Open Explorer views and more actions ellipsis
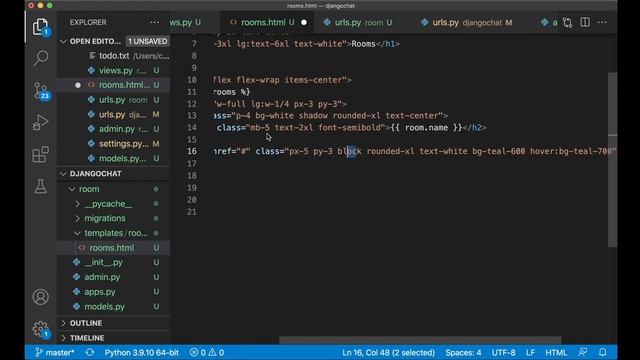 [x=154, y=22]
